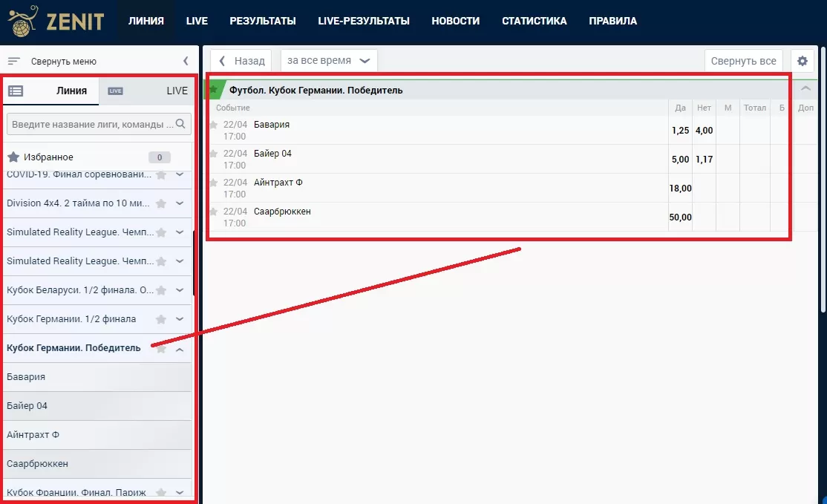Favorite Кубок Германии. 1/2 финала league

point(161,319)
